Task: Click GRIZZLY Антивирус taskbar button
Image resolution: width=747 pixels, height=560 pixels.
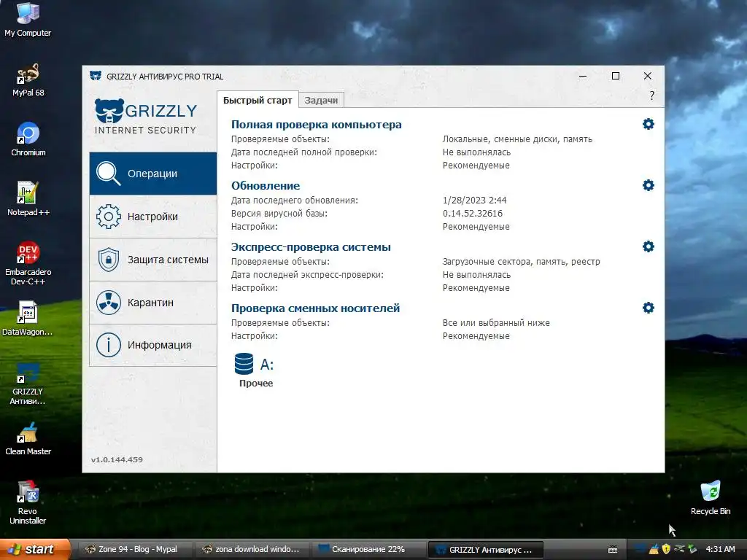Action: (x=486, y=549)
